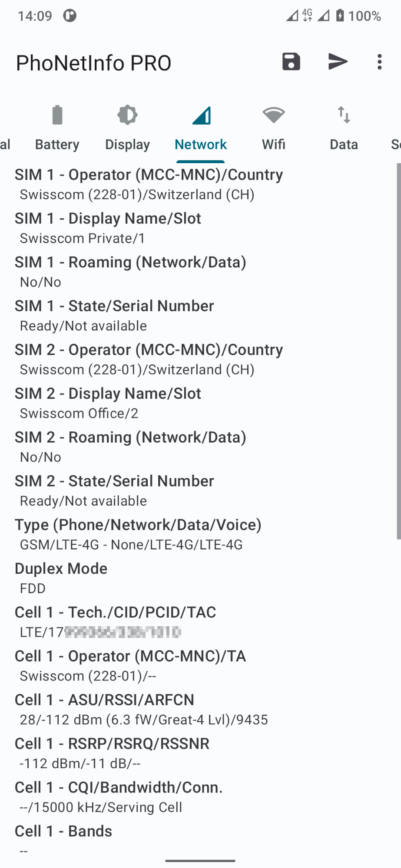Tap the battery status icon in status bar

(340, 16)
